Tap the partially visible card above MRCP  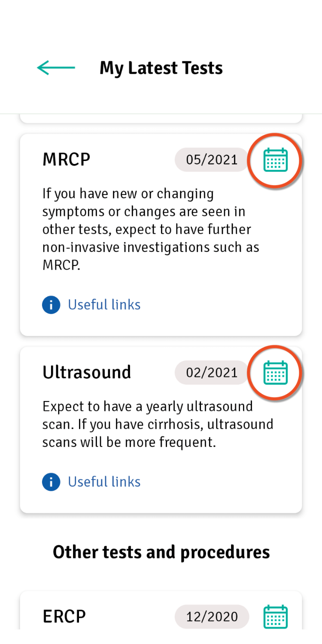pos(161,119)
